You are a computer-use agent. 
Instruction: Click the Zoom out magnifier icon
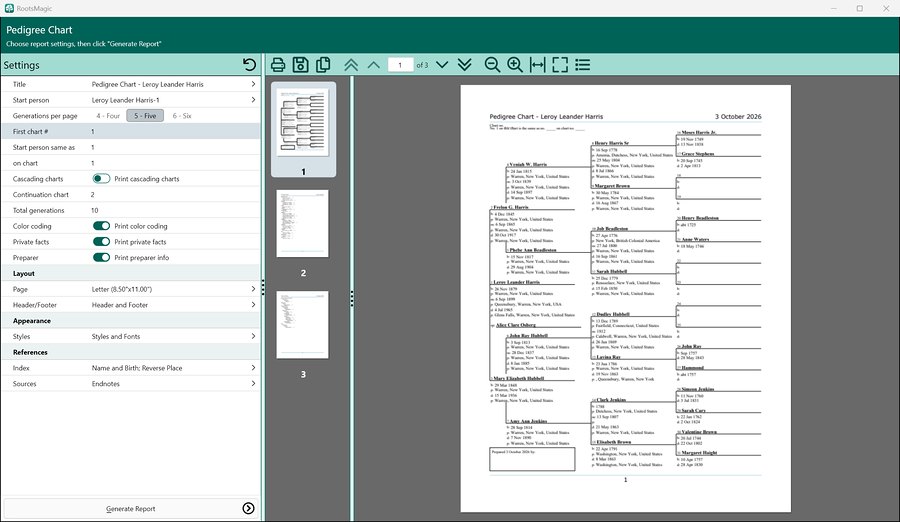(492, 65)
